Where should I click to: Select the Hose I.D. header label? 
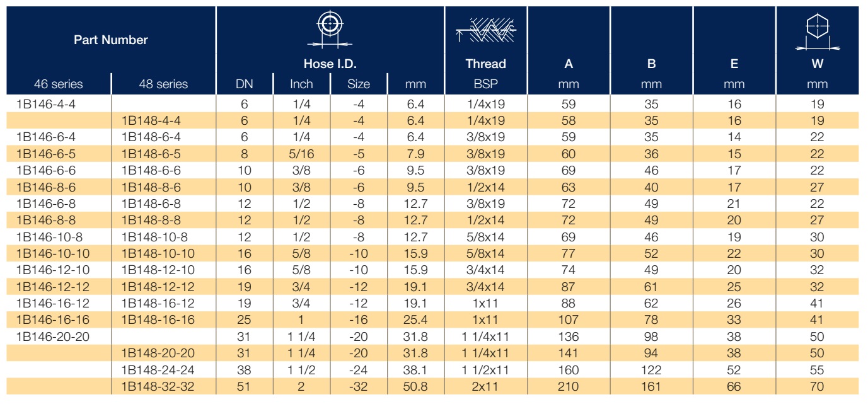point(330,64)
